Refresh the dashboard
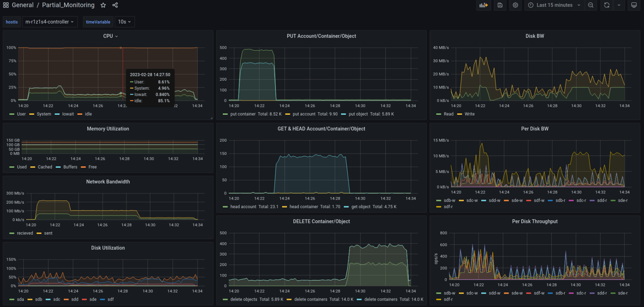644x307 pixels. (607, 5)
